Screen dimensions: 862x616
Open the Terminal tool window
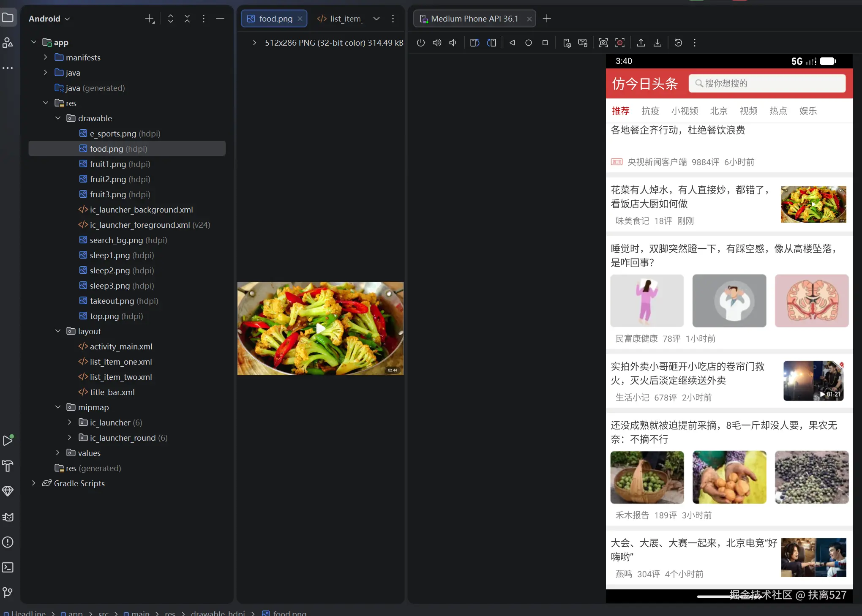[8, 567]
